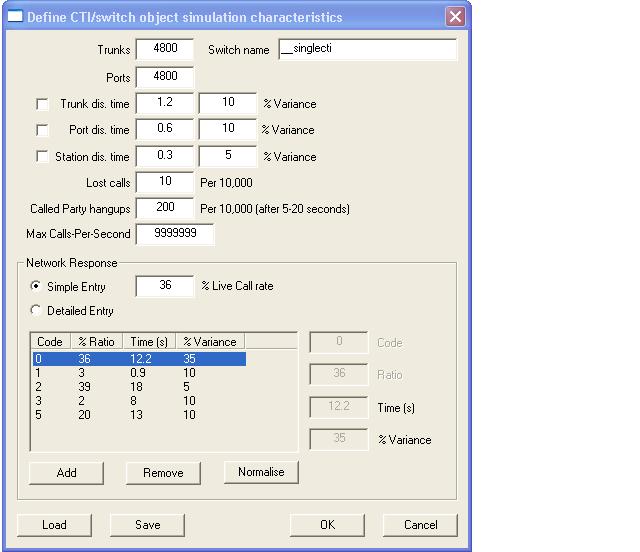Select the Simple Entry radio button
The height and width of the screenshot is (552, 640).
click(36, 286)
